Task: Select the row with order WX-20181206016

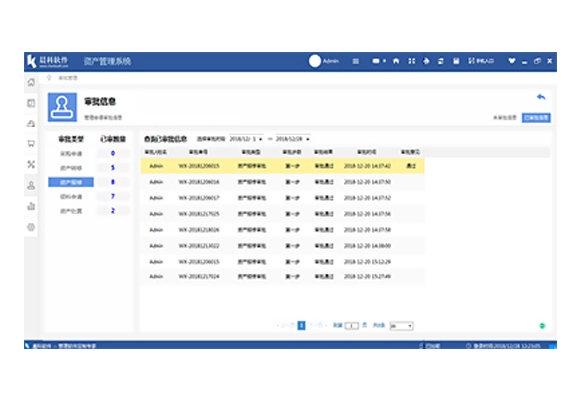Action: (282, 182)
